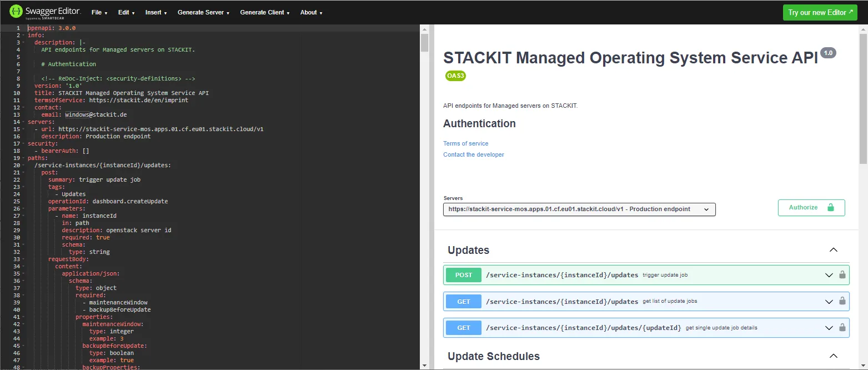Open the Servers dropdown
The height and width of the screenshot is (370, 868).
[x=579, y=209]
